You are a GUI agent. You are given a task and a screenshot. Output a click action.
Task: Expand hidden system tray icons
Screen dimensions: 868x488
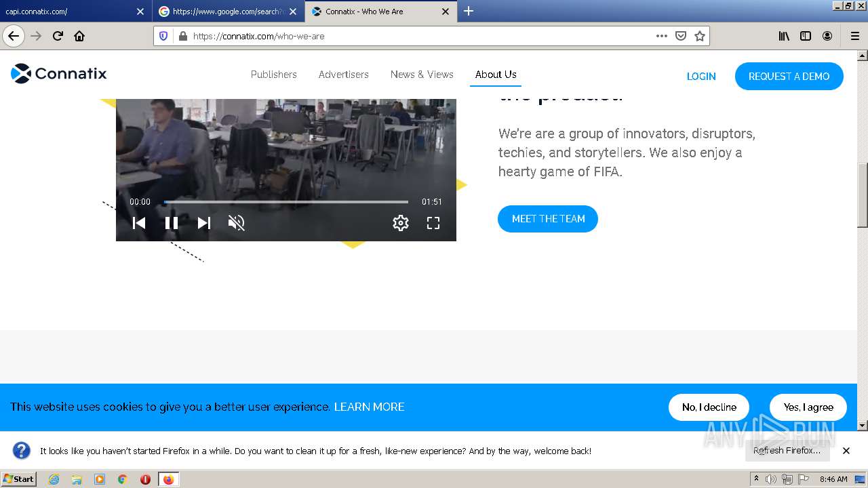pyautogui.click(x=756, y=479)
